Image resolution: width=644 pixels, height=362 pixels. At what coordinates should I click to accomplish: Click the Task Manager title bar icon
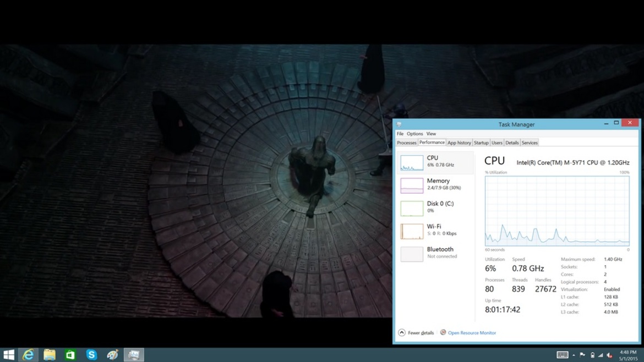(399, 124)
